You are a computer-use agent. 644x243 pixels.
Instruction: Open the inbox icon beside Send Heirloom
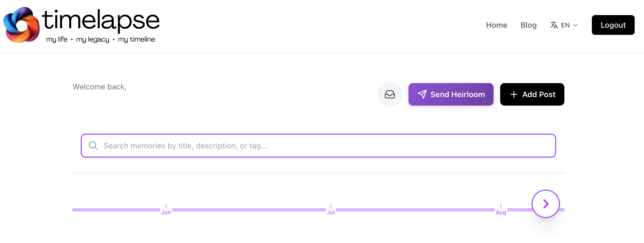coord(390,94)
